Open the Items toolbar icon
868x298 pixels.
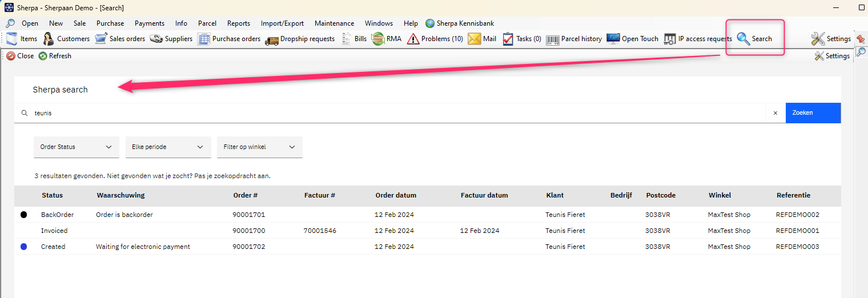pyautogui.click(x=22, y=39)
